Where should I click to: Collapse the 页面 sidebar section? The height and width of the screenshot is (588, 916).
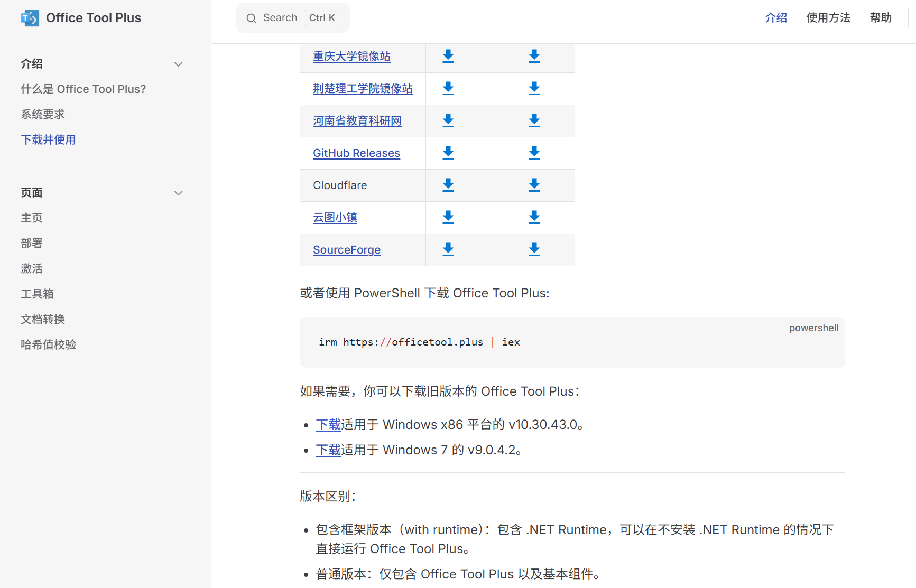click(x=178, y=193)
